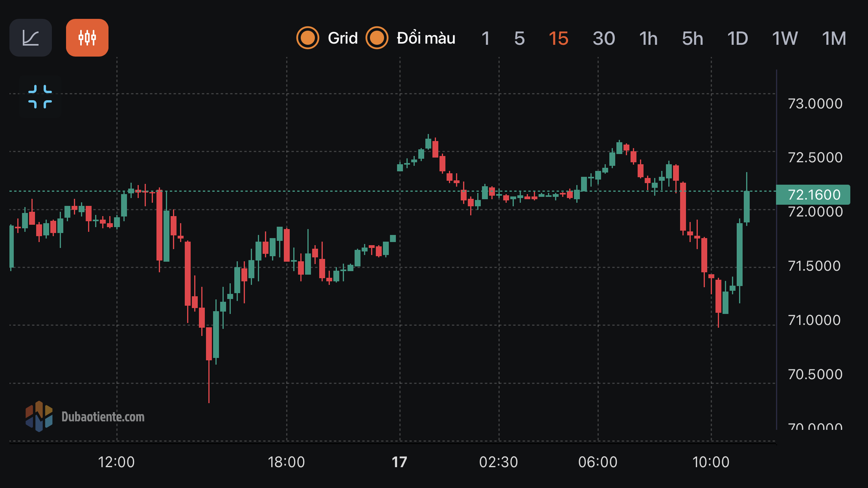Select the 1W timeframe
Image resolution: width=868 pixels, height=488 pixels.
pyautogui.click(x=785, y=39)
